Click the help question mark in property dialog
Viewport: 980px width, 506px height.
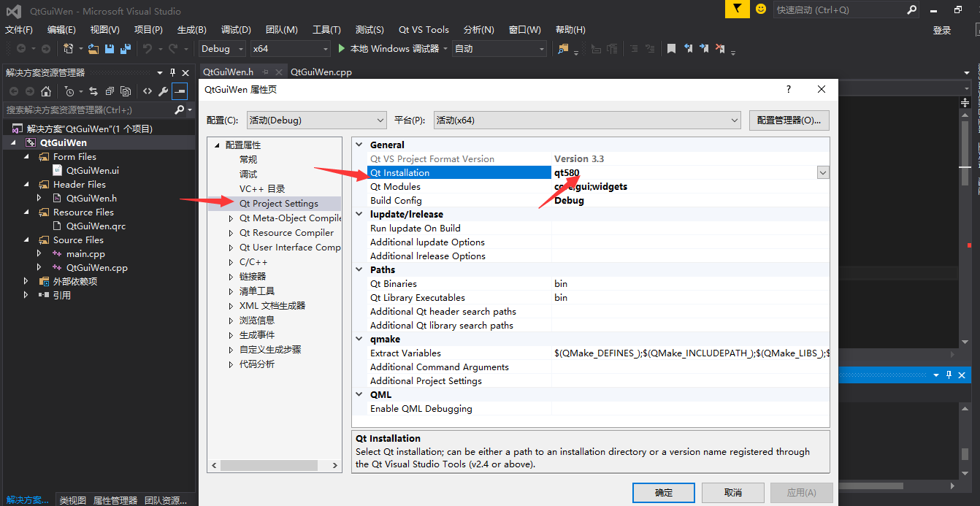(x=789, y=89)
